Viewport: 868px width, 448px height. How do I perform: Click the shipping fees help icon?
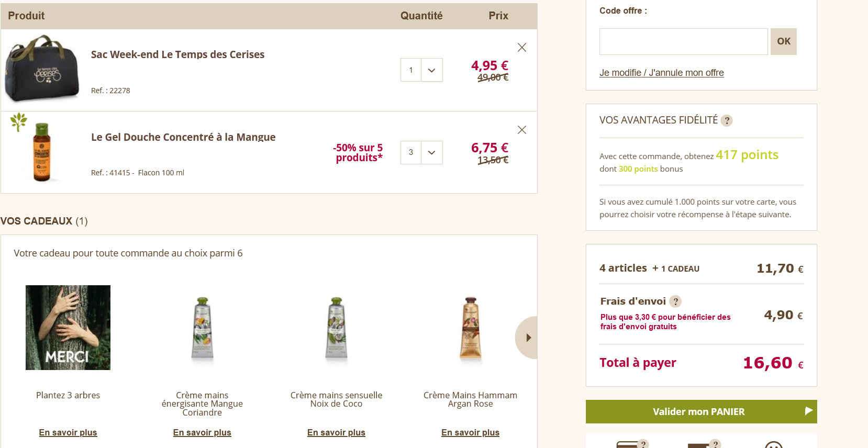pyautogui.click(x=675, y=301)
